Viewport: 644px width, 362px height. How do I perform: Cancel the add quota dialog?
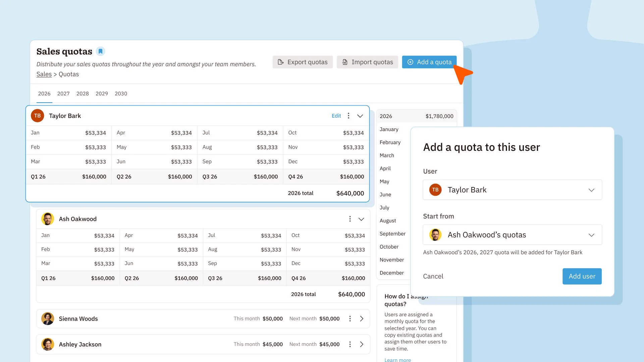(x=433, y=276)
